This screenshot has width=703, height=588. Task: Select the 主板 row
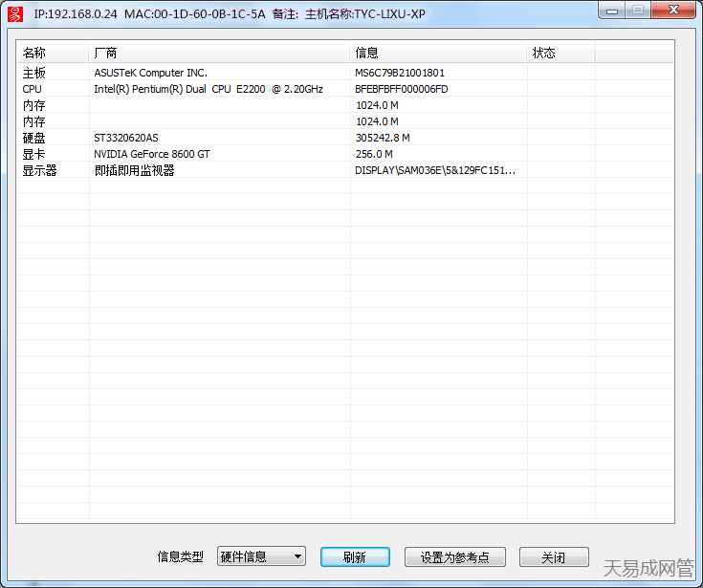(34, 73)
